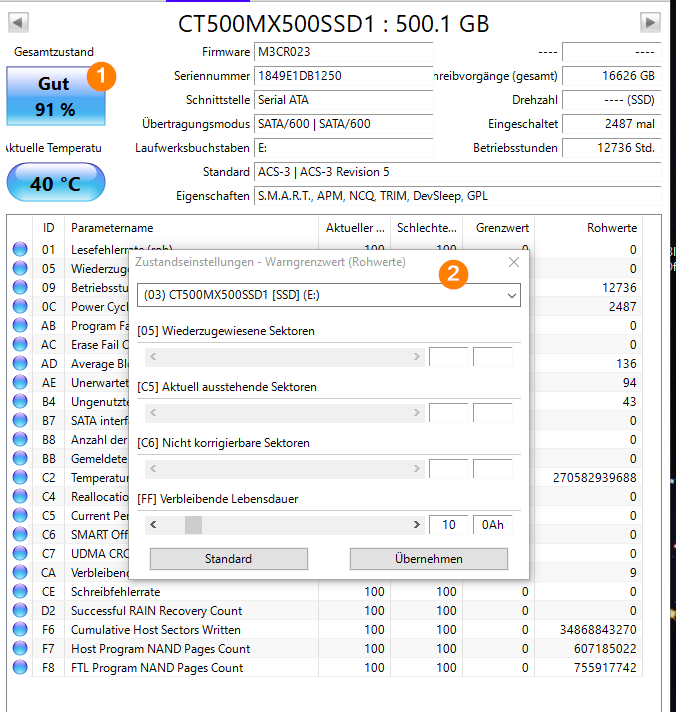
Task: Click the ID column header
Action: (49, 228)
